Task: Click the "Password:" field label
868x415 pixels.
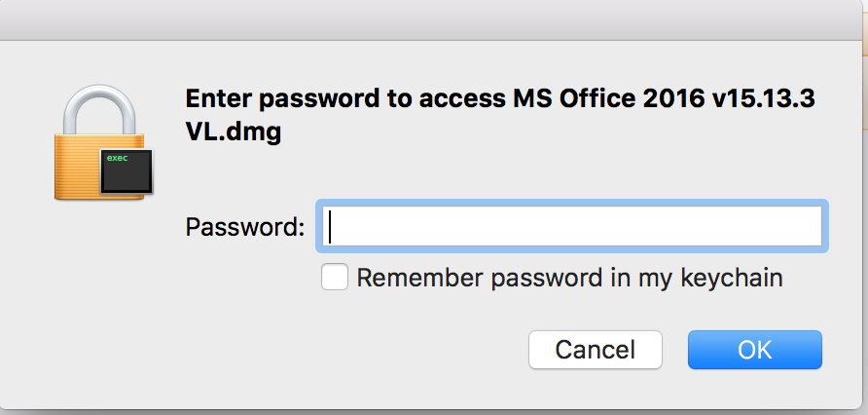Action: (244, 228)
